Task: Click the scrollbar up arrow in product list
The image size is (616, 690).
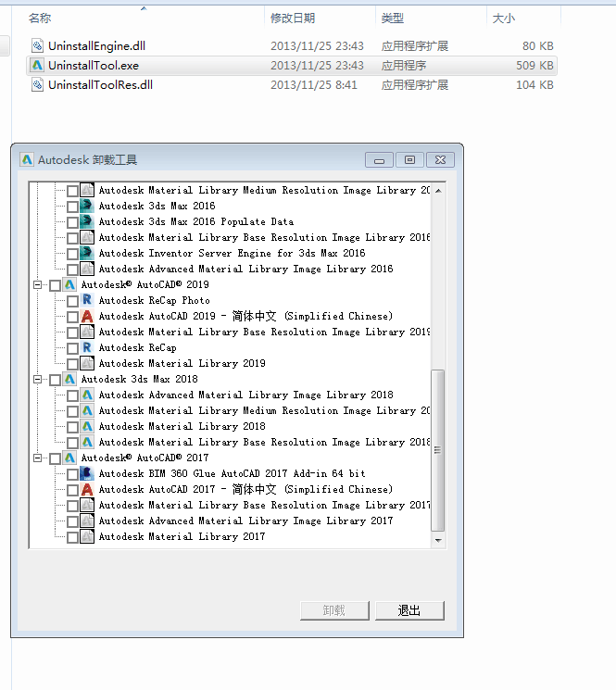Action: coord(438,191)
